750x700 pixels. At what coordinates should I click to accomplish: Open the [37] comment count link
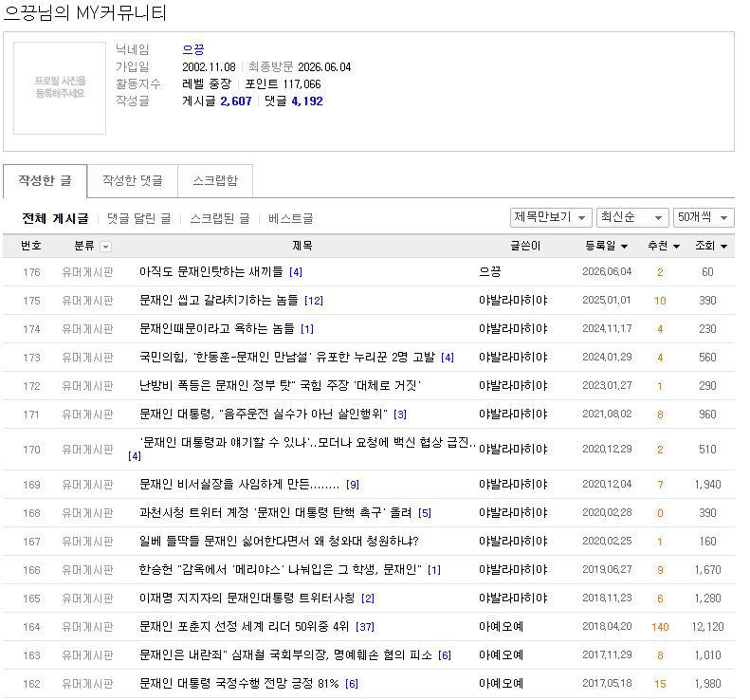coord(365,627)
